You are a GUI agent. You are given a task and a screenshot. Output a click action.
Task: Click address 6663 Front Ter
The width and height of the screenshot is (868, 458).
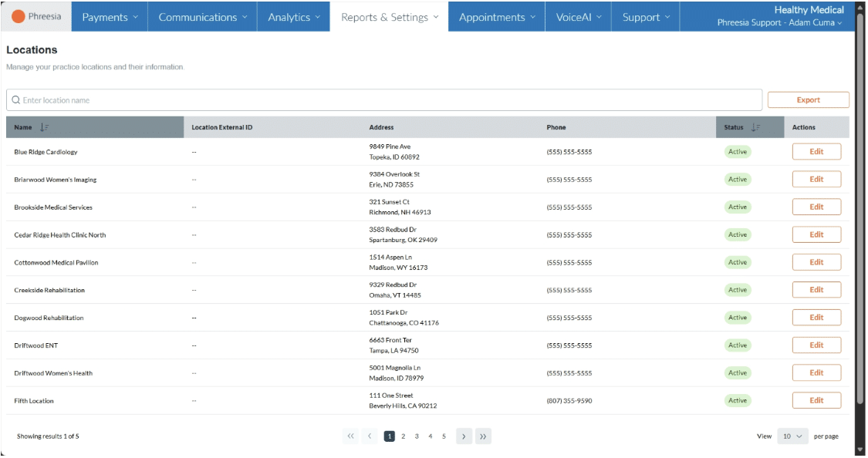(x=390, y=340)
